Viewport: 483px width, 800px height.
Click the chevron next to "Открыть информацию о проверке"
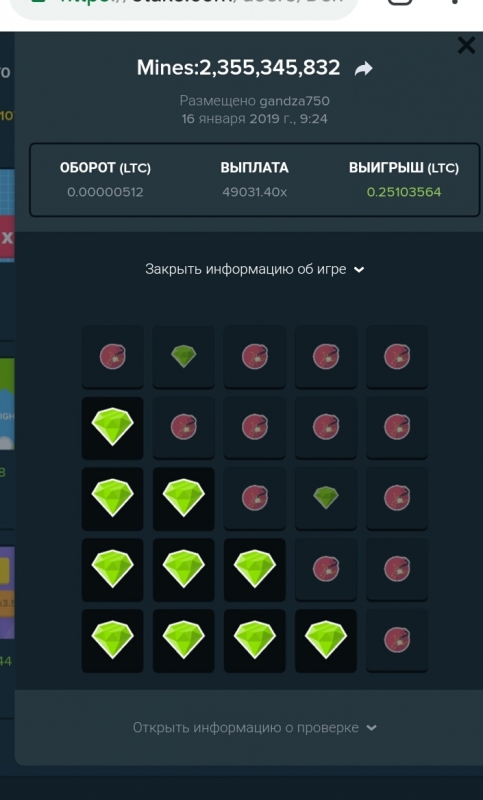tap(371, 728)
